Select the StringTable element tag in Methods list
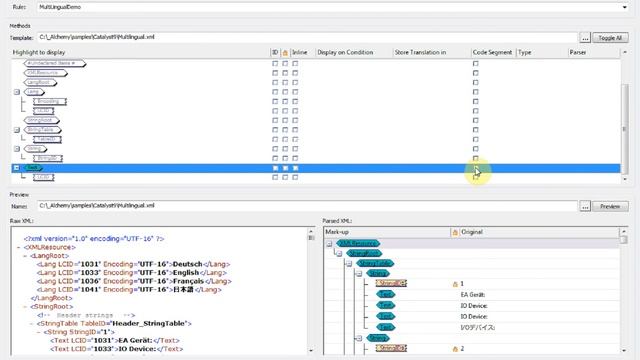This screenshot has width=640, height=360. pos(42,130)
